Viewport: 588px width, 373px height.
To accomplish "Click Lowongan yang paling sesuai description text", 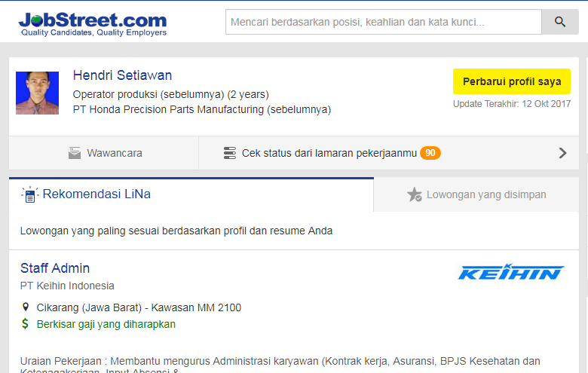I will tap(176, 231).
